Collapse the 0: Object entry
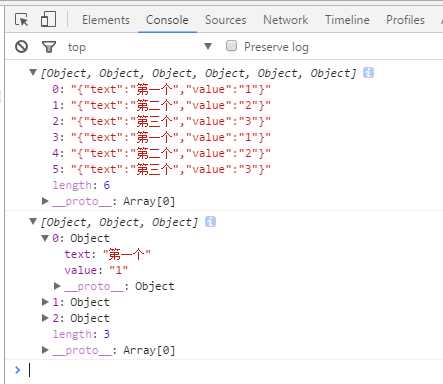 pyautogui.click(x=45, y=238)
